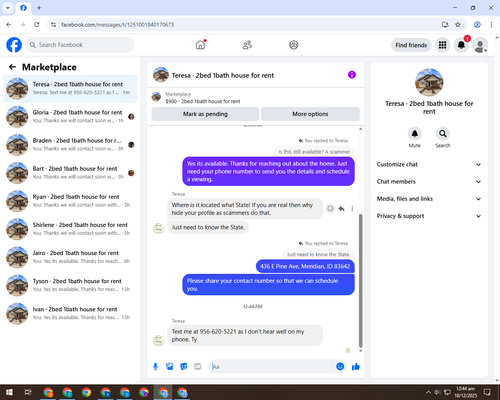Expand Media, files and links section
Viewport: 500px width, 400px height.
click(429, 199)
